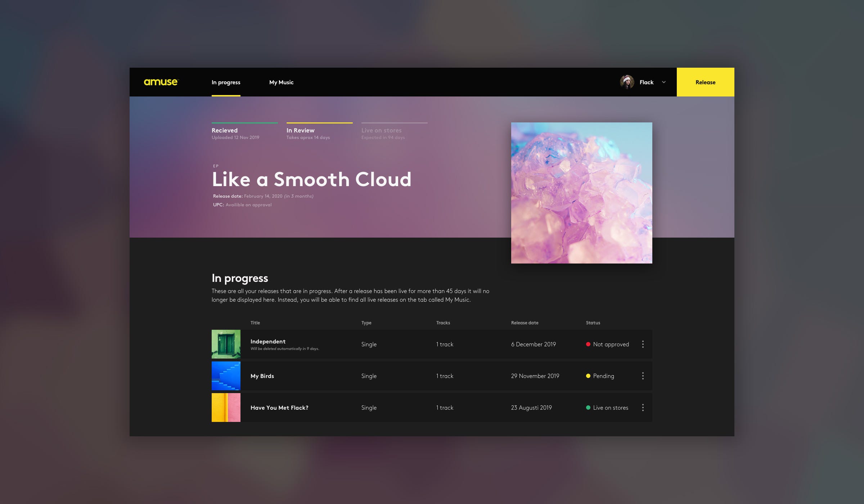
Task: Click the options icon for Have You Met Flack?
Action: click(x=643, y=408)
